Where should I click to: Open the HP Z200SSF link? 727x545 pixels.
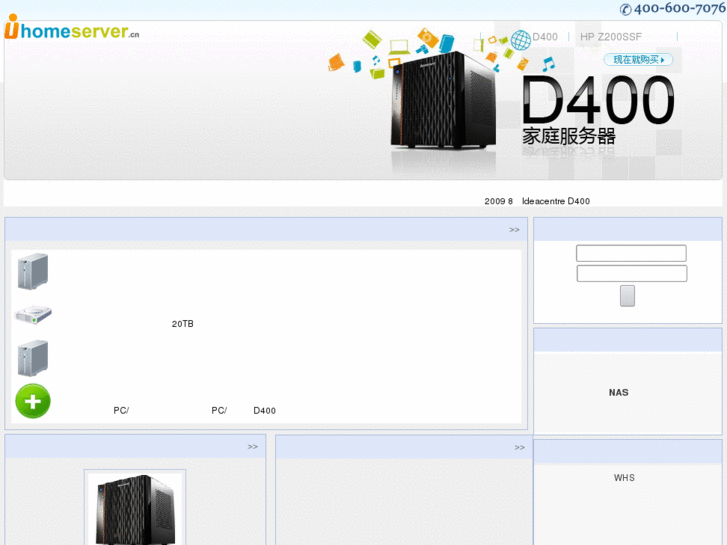coord(611,37)
